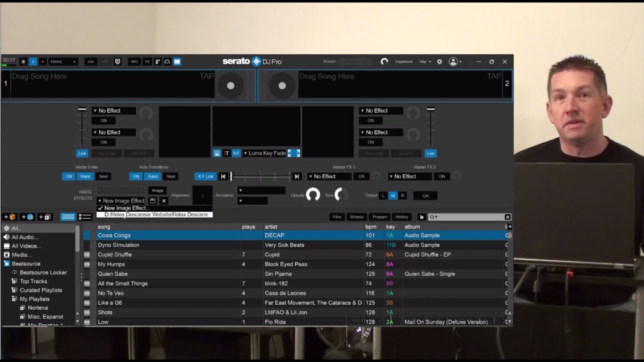Open the Library layout dropdown
This screenshot has height=362, width=644.
coord(63,62)
